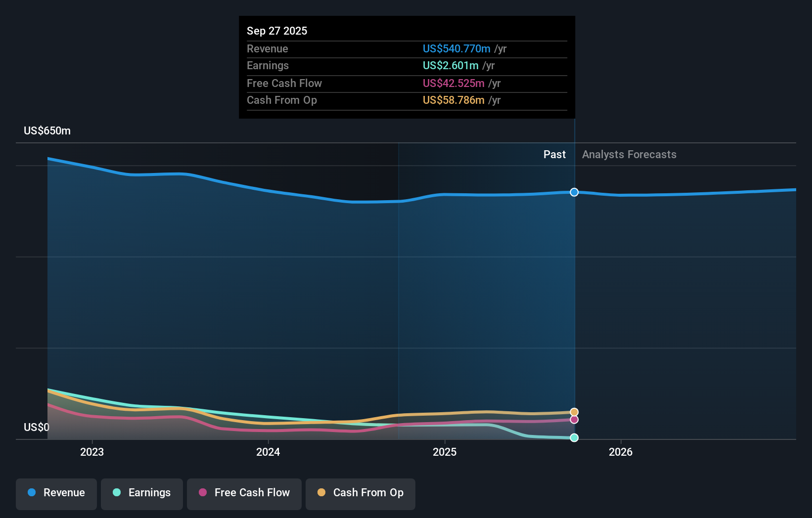The image size is (812, 518).
Task: Click the 2024 x-axis label
Action: (x=268, y=452)
